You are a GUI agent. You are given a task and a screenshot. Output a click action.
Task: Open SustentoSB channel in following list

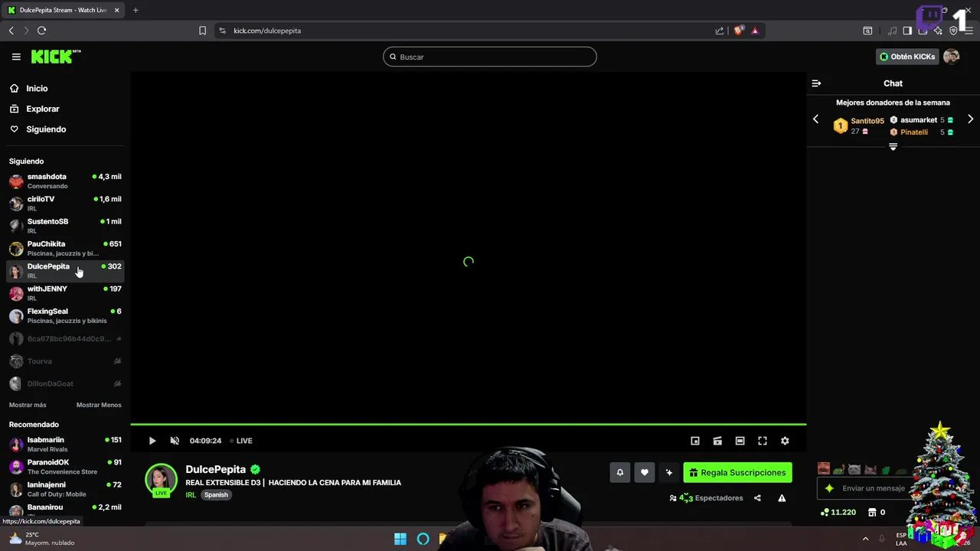click(65, 226)
